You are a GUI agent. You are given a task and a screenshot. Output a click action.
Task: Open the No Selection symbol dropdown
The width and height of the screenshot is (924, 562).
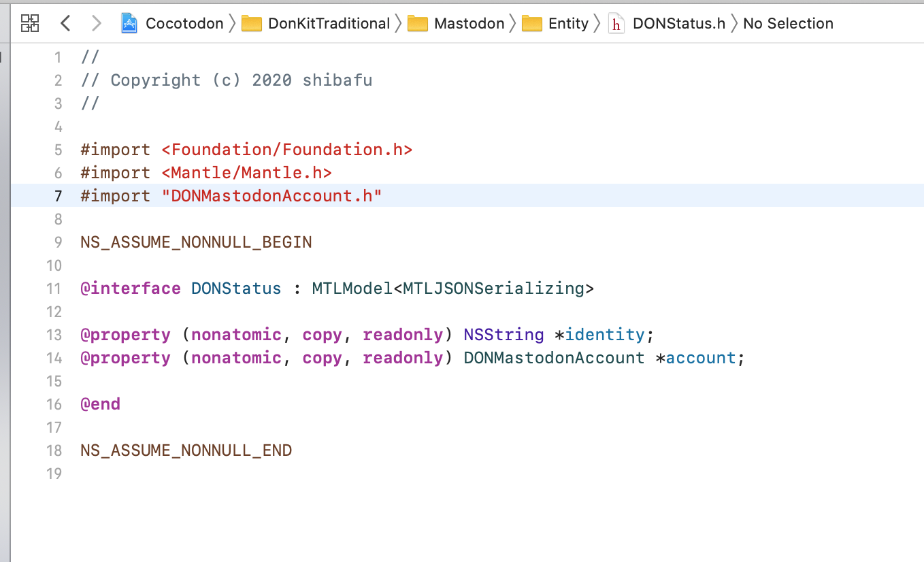(788, 24)
